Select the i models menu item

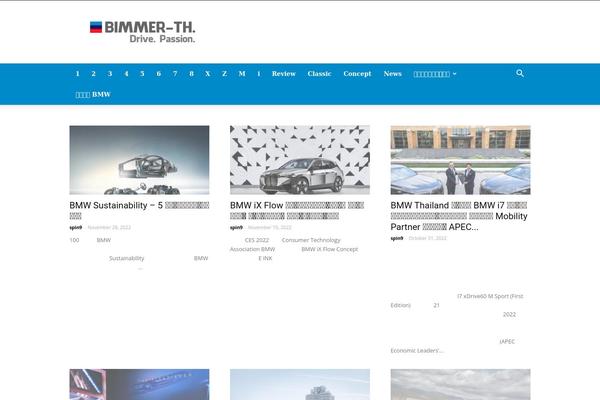coord(259,73)
